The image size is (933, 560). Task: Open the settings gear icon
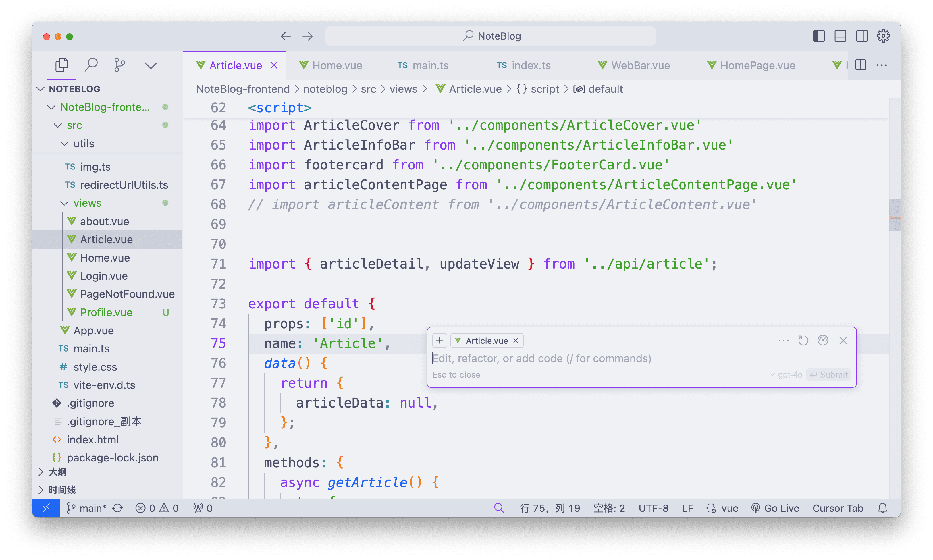point(883,36)
